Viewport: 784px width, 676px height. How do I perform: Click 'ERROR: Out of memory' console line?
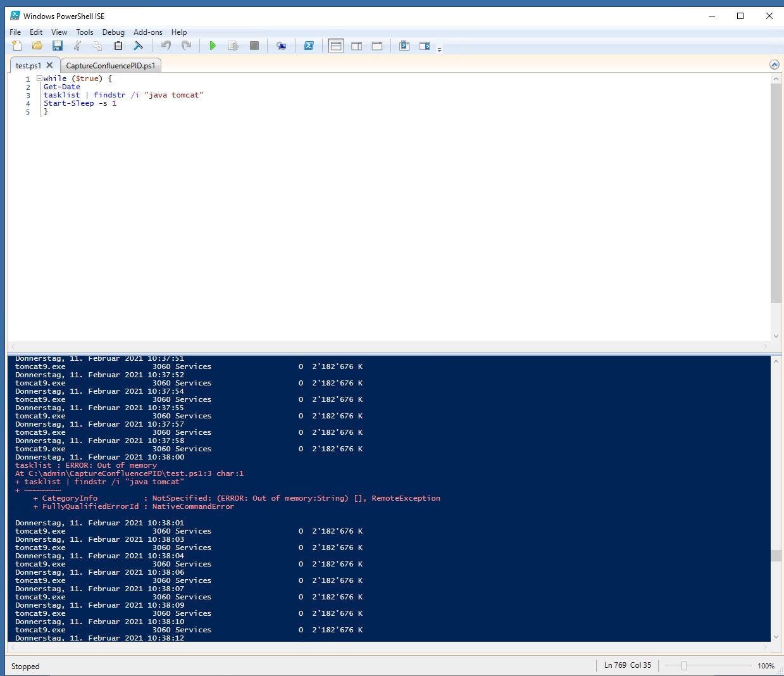click(86, 465)
